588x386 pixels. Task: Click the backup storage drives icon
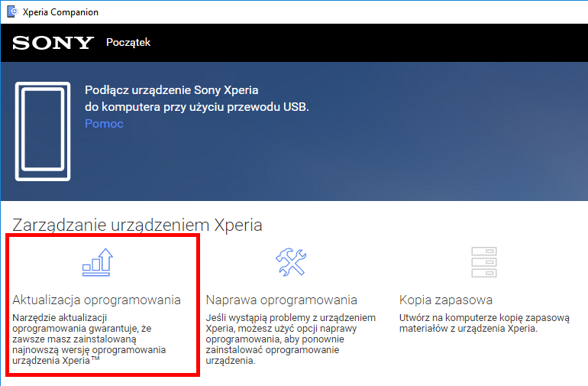pos(484,262)
